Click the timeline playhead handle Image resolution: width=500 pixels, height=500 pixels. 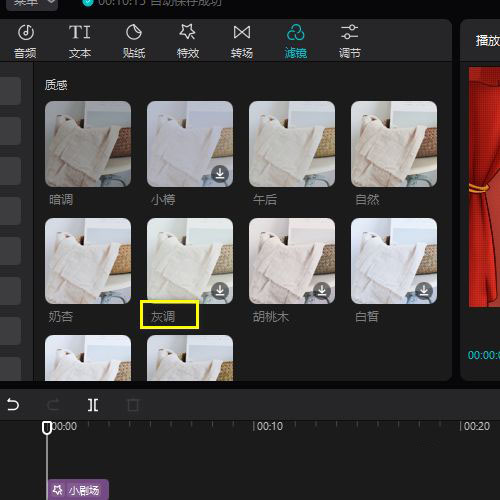tap(47, 428)
